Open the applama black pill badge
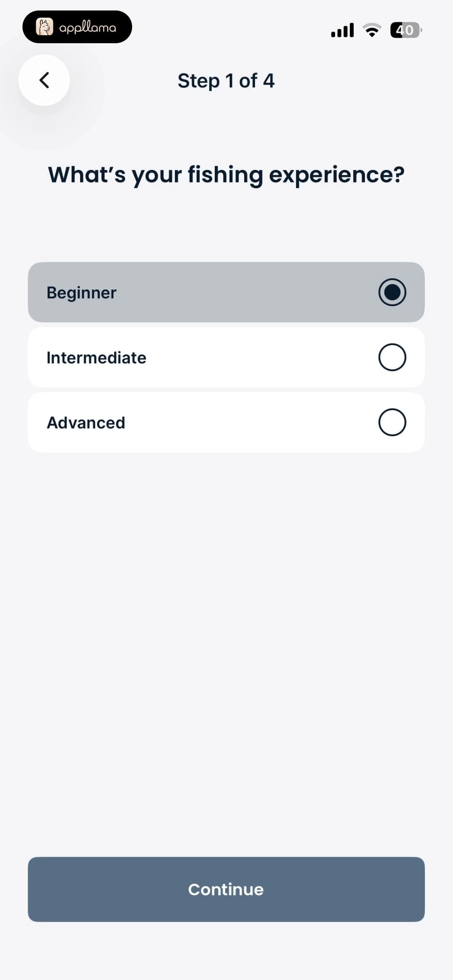Screen dimensions: 453x980 [x=77, y=27]
